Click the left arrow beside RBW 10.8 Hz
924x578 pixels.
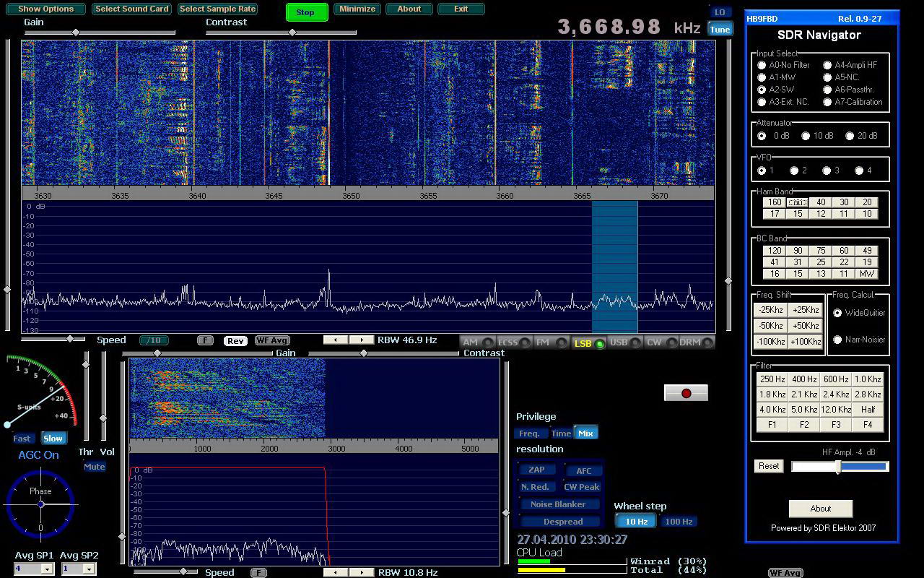coord(336,572)
